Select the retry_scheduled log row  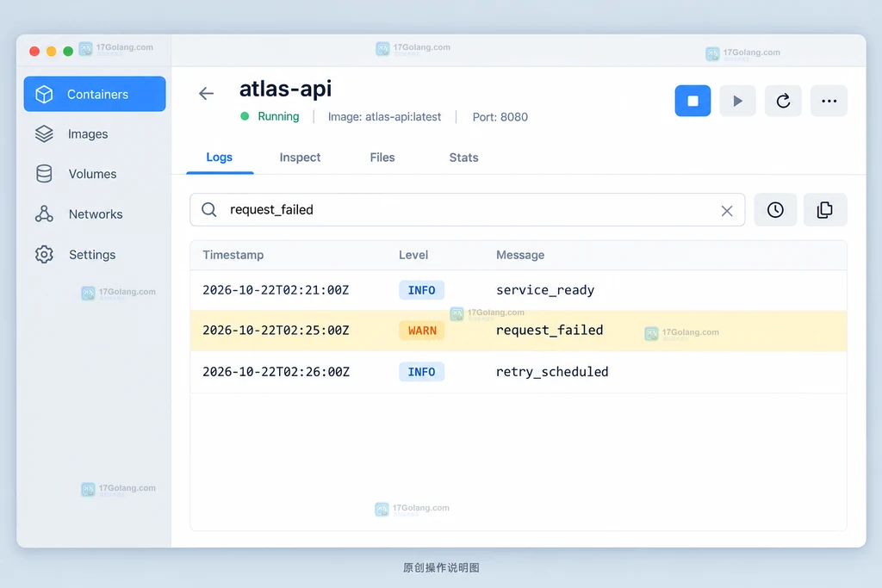point(519,372)
